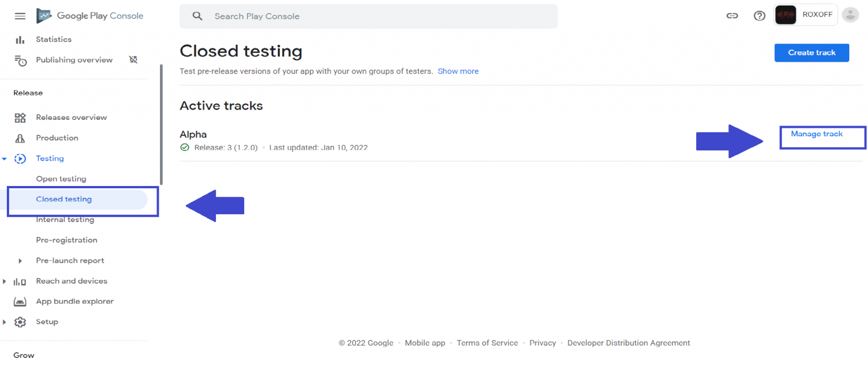Open the Statistics section icon
The height and width of the screenshot is (367, 868).
pyautogui.click(x=21, y=39)
